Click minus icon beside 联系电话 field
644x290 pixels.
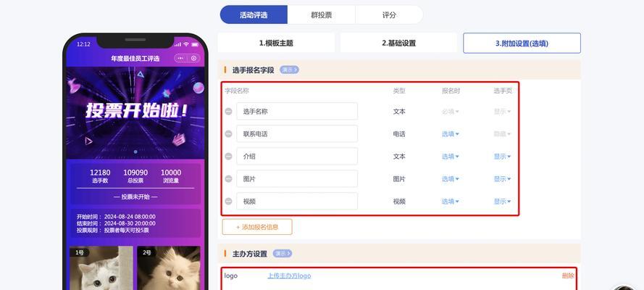228,134
